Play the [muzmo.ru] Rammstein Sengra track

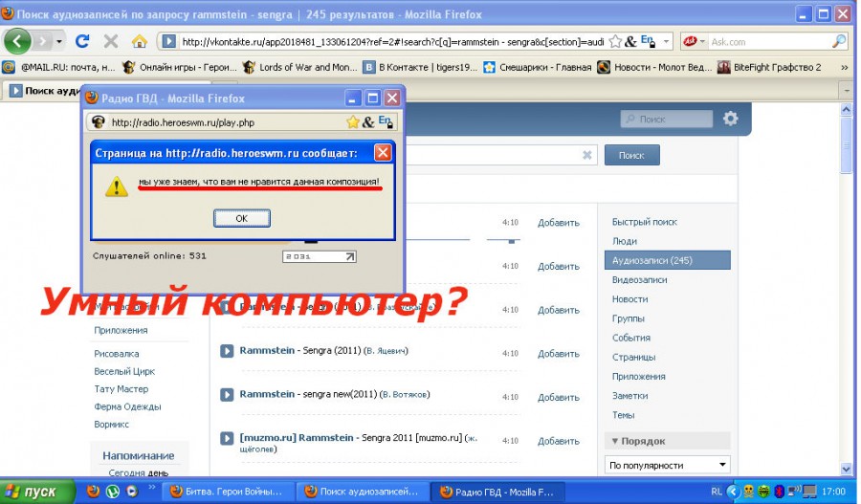pos(227,438)
